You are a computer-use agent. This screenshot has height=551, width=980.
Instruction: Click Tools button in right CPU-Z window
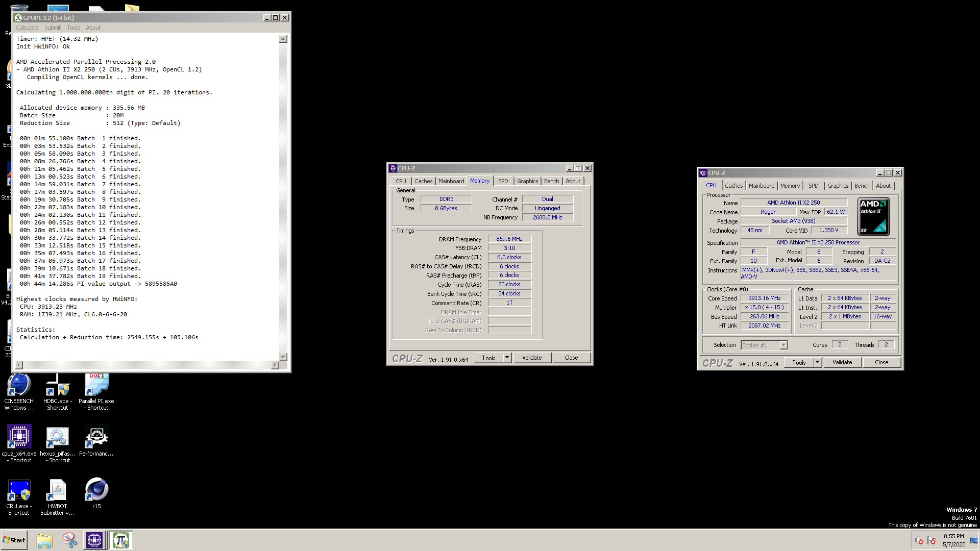point(799,363)
